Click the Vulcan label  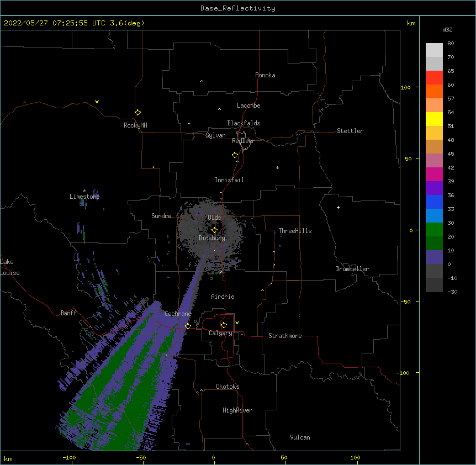click(300, 437)
